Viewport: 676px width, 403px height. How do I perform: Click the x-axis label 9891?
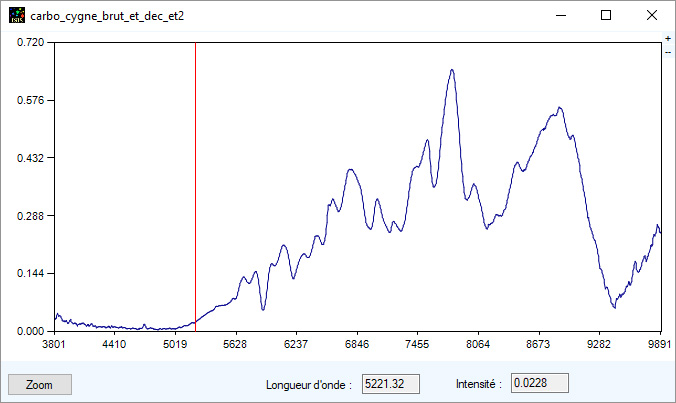[x=660, y=344]
